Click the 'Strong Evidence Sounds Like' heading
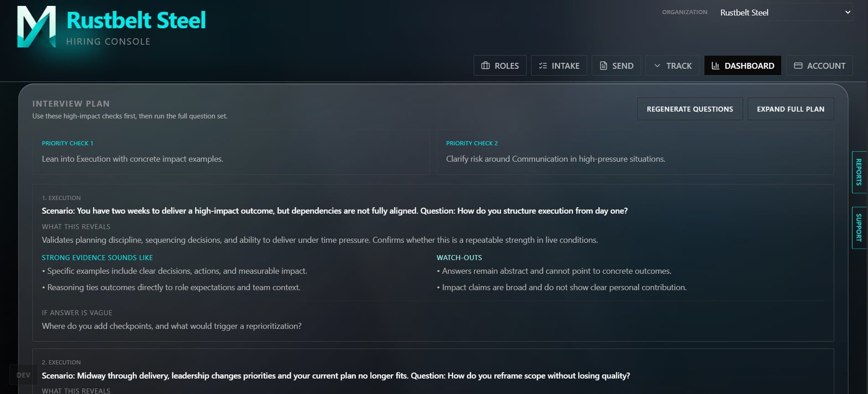 click(98, 258)
